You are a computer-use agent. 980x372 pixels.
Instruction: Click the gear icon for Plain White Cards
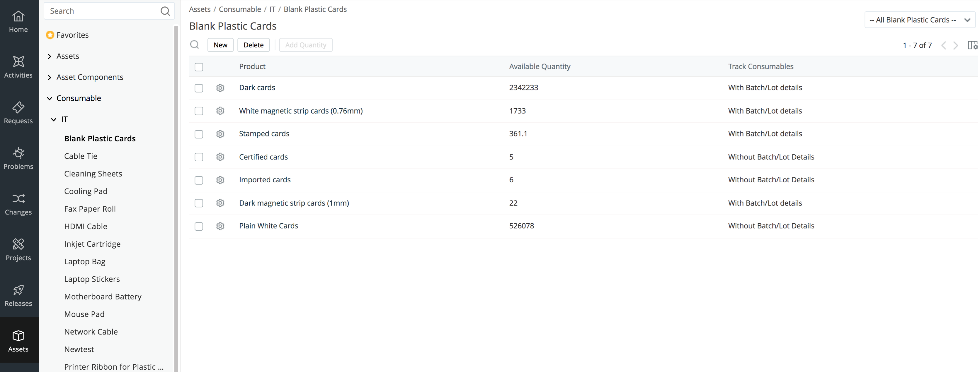tap(220, 227)
